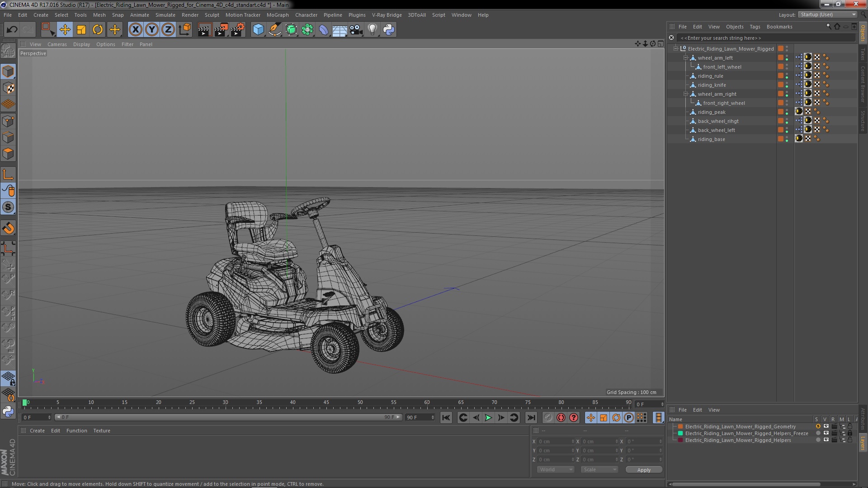The image size is (868, 488).
Task: Go to start of animation
Action: (446, 418)
